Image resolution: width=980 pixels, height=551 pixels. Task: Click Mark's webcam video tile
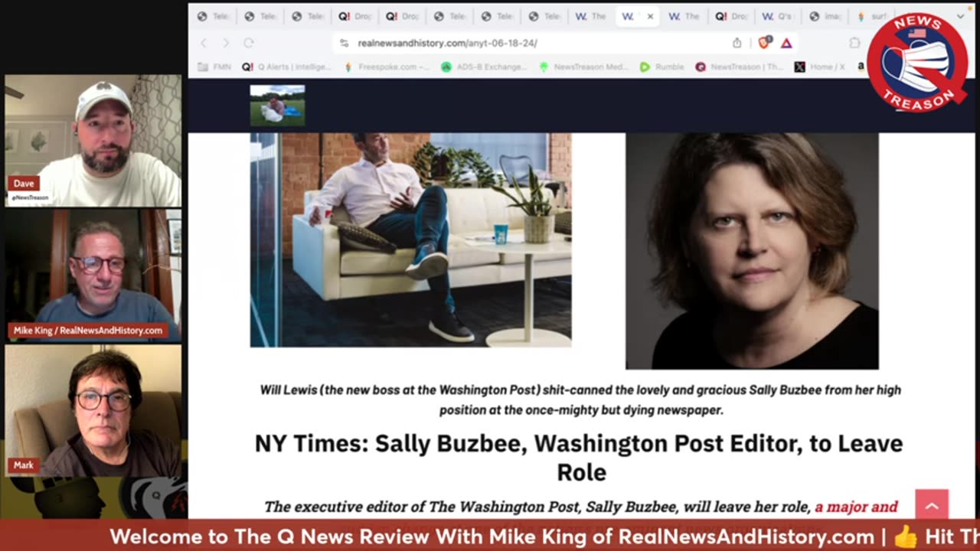[x=93, y=410]
